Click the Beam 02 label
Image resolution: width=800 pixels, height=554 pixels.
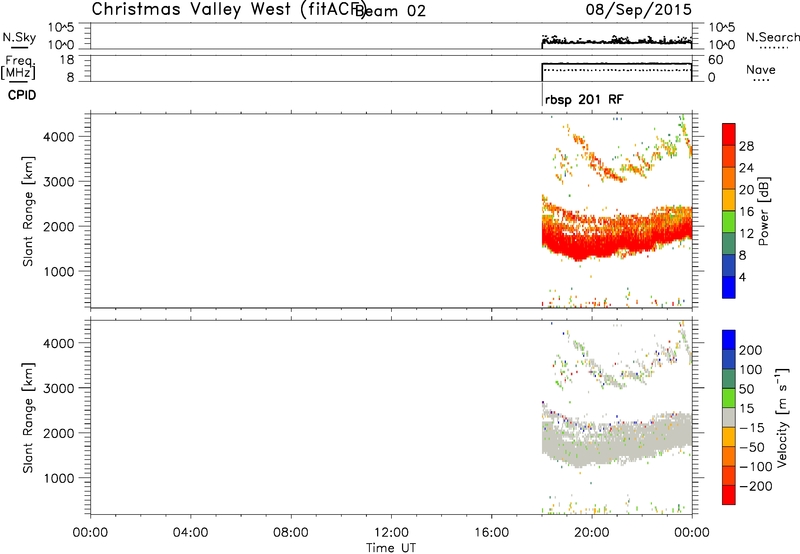click(x=390, y=11)
